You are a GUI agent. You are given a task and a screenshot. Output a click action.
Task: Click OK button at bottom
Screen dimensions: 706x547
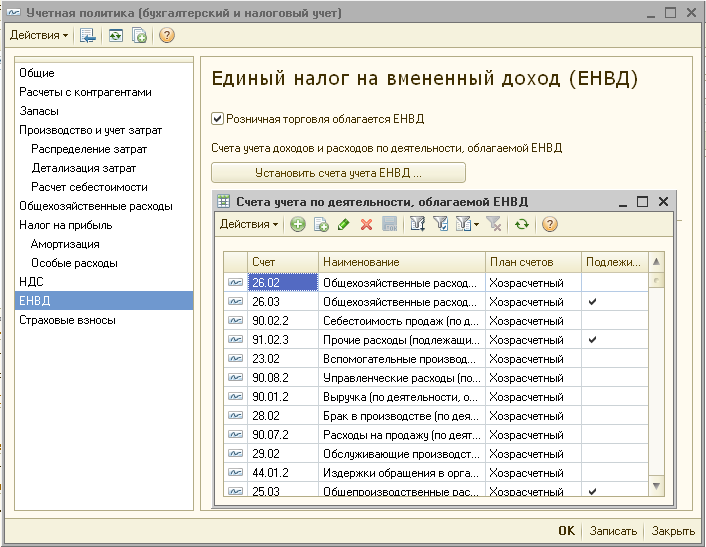pos(566,531)
